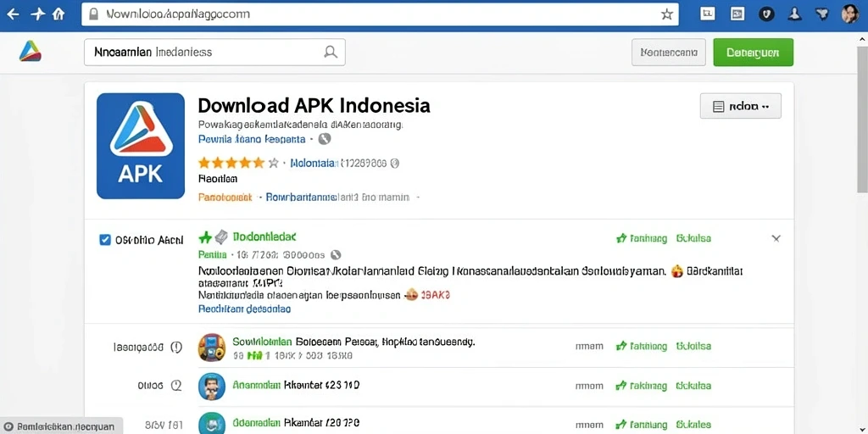Click the shield extension icon in the toolbar
The width and height of the screenshot is (868, 434).
[x=766, y=14]
